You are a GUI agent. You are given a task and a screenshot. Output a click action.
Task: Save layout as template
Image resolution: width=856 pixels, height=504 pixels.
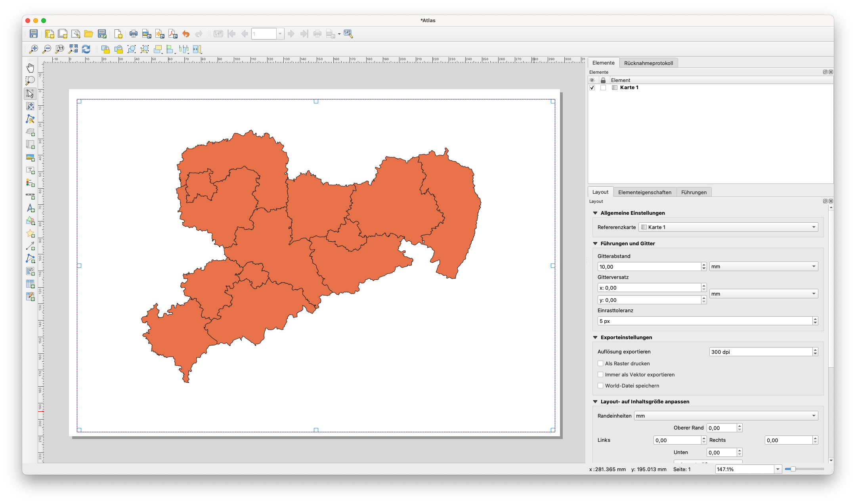click(x=102, y=34)
